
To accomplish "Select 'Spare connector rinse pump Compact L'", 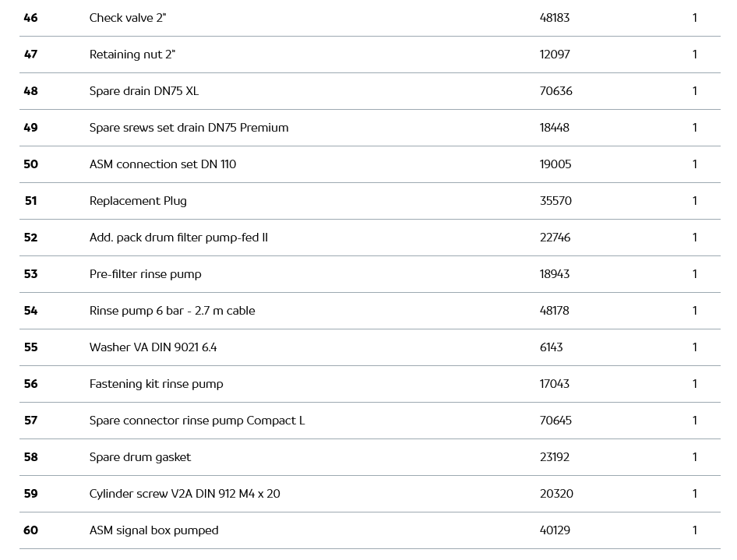I will (197, 421).
